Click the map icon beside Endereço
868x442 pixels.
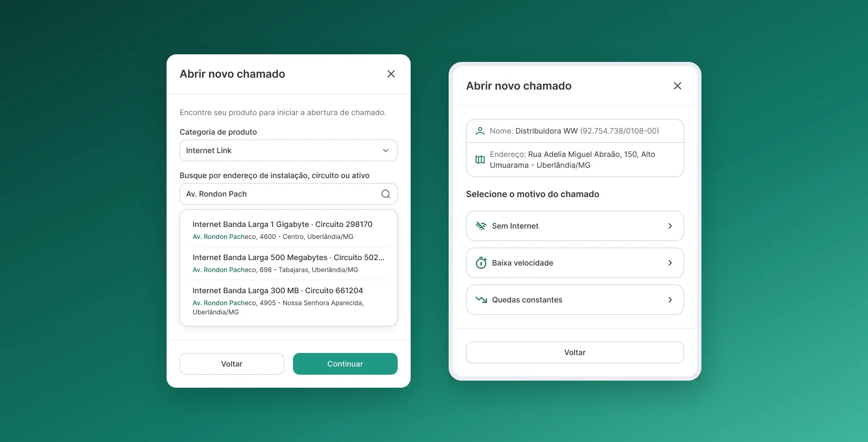tap(480, 160)
